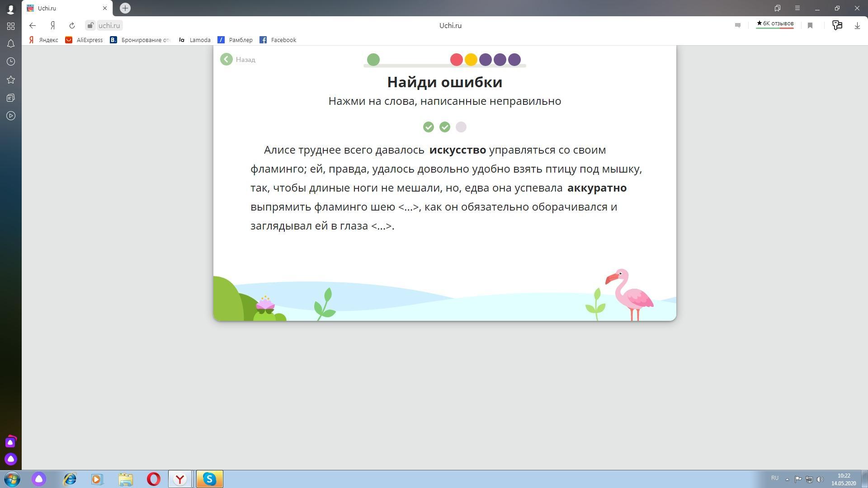Open Alice assistant in taskbar

39,479
